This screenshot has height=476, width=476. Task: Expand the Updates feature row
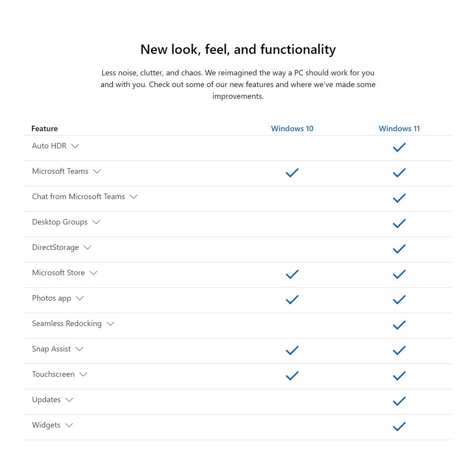tap(70, 400)
